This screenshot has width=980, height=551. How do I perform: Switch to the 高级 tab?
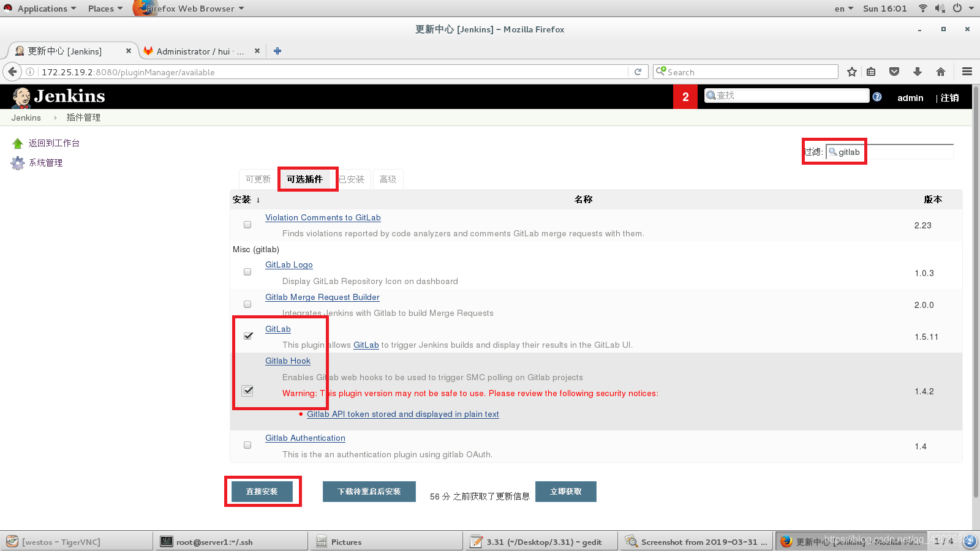(x=388, y=179)
